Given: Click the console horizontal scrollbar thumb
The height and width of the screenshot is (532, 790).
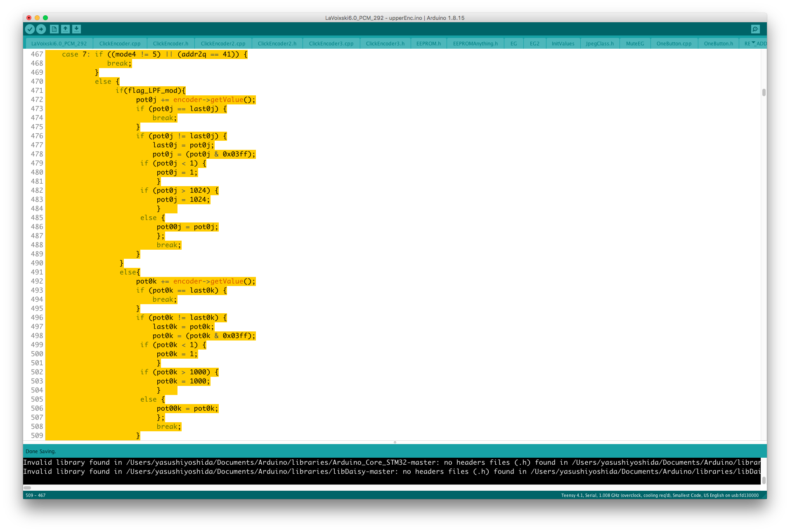Looking at the screenshot, I should 27,487.
